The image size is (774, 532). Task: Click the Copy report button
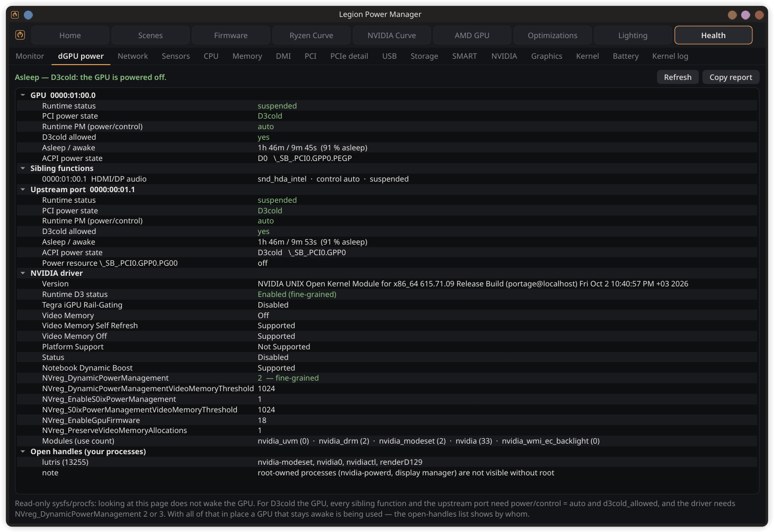[731, 77]
